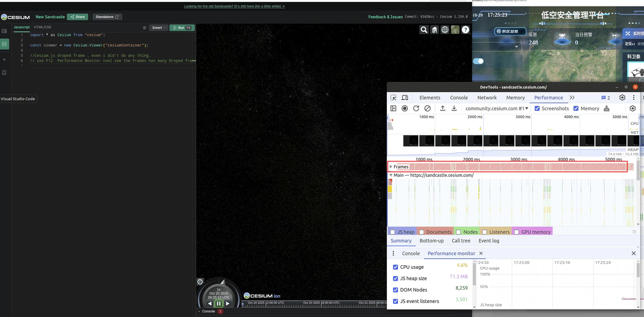Click the clear recording icon in DevTools
Image resolution: width=644 pixels, height=317 pixels.
pos(427,108)
